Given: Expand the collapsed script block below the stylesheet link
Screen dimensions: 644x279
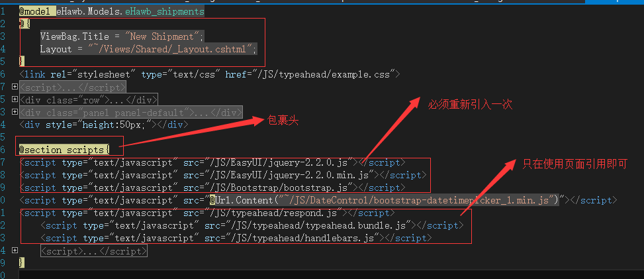Looking at the screenshot, I should 15,87.
